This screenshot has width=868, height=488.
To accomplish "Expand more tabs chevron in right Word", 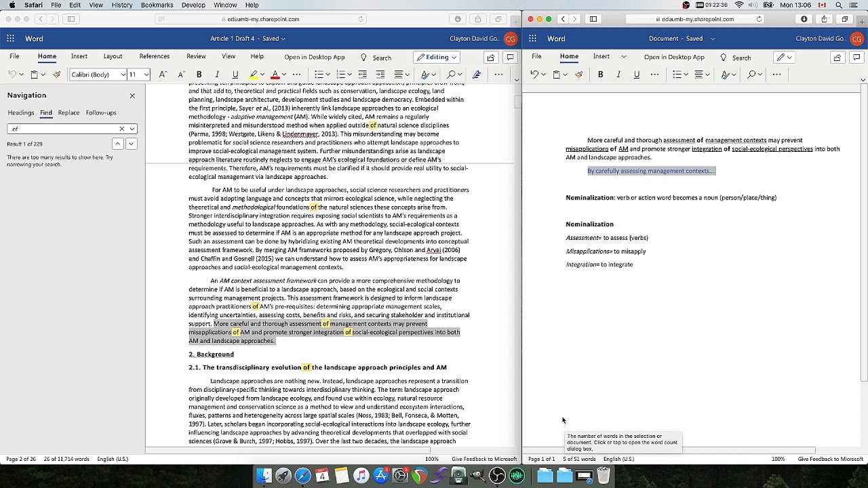I will [x=624, y=56].
